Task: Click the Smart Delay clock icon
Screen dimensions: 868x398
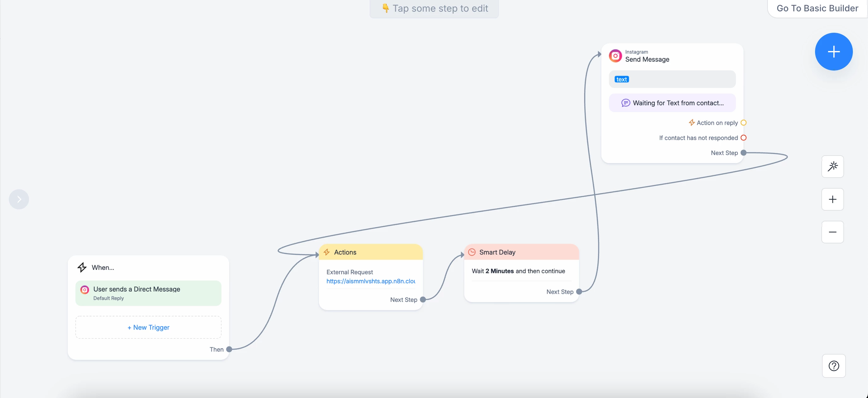Action: (472, 252)
